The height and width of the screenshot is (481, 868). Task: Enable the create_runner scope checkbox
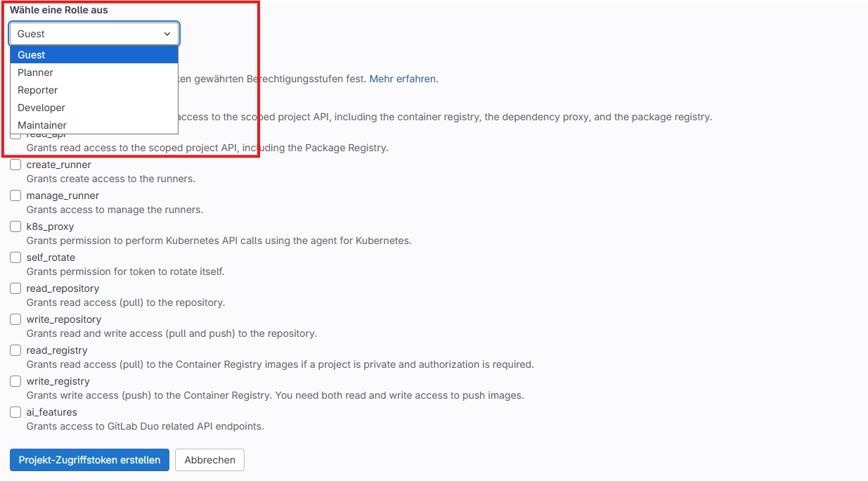point(15,165)
